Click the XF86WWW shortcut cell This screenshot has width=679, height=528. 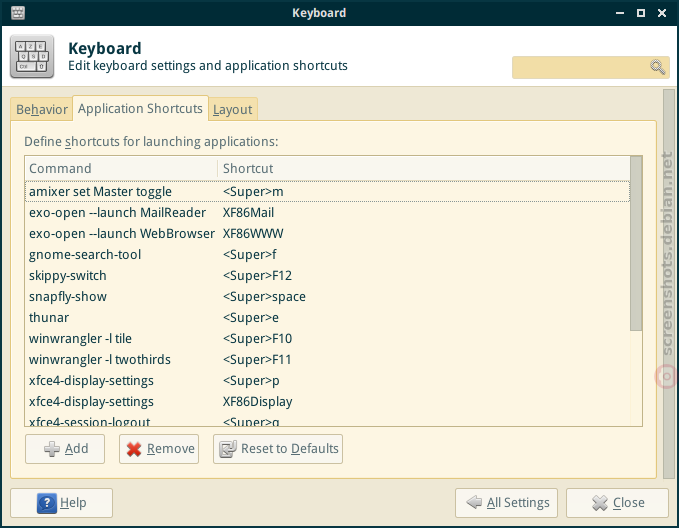[253, 233]
